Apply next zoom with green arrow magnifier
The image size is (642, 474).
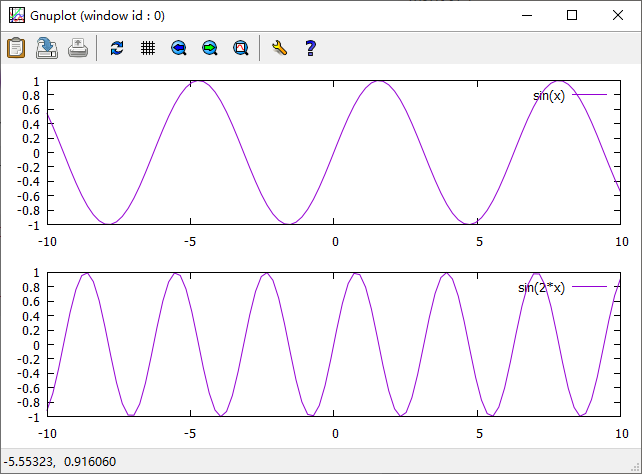point(210,48)
